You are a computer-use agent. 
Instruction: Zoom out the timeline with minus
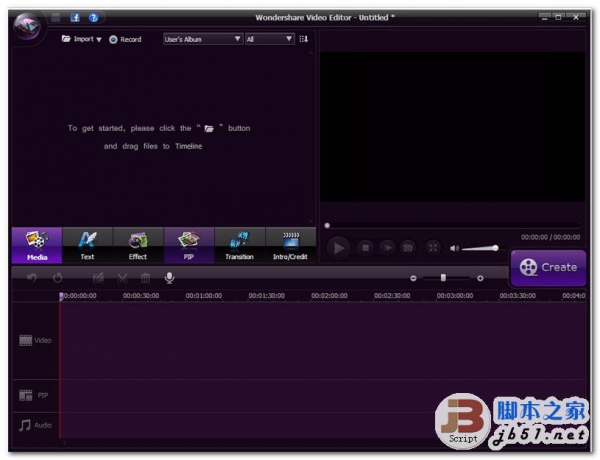(x=413, y=278)
